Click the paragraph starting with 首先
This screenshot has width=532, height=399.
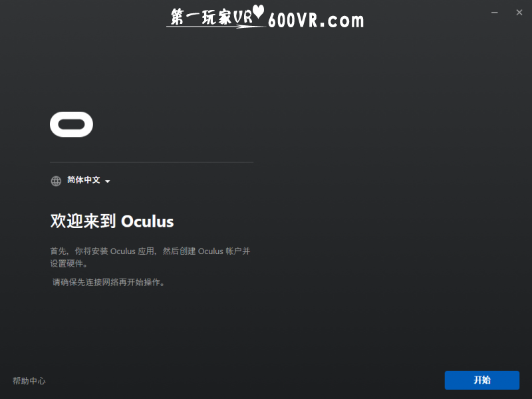click(150, 257)
